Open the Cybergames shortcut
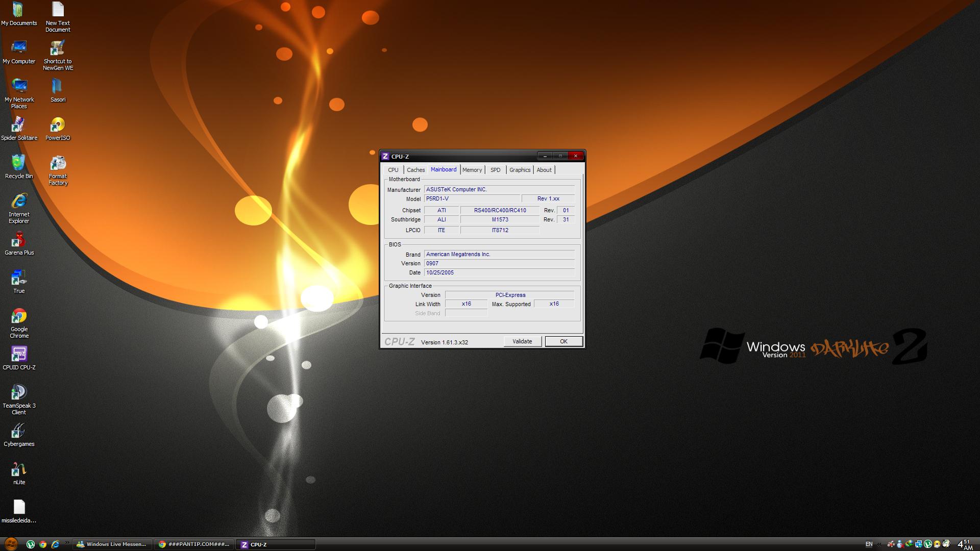 pyautogui.click(x=19, y=432)
